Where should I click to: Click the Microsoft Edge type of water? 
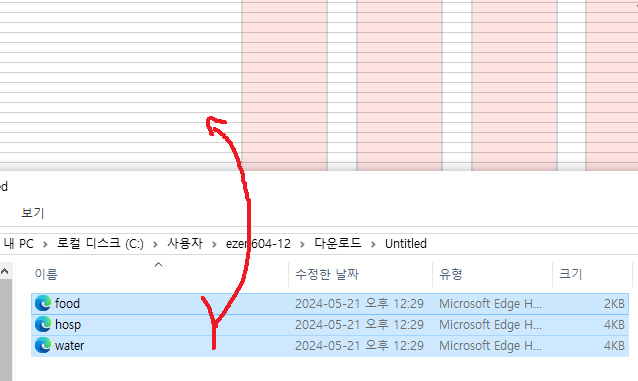tap(490, 346)
